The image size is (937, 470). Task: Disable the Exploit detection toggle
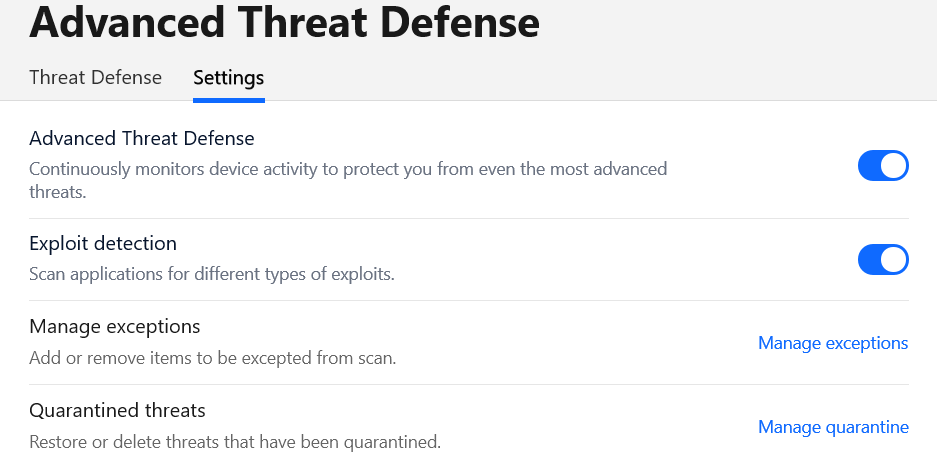(x=883, y=259)
